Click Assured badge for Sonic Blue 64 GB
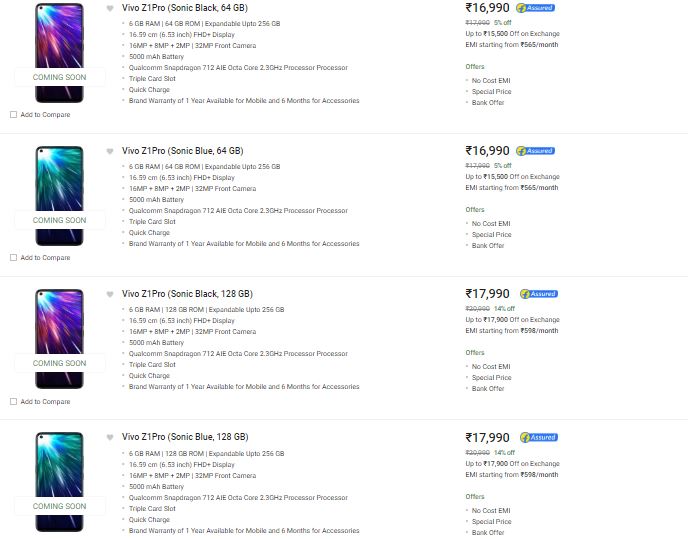The image size is (688, 539). pos(535,151)
